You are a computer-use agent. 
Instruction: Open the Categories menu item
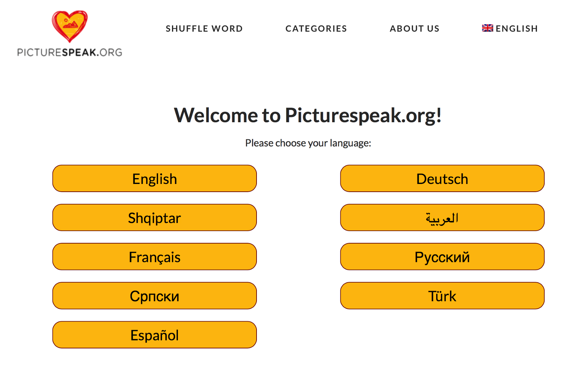pos(316,29)
